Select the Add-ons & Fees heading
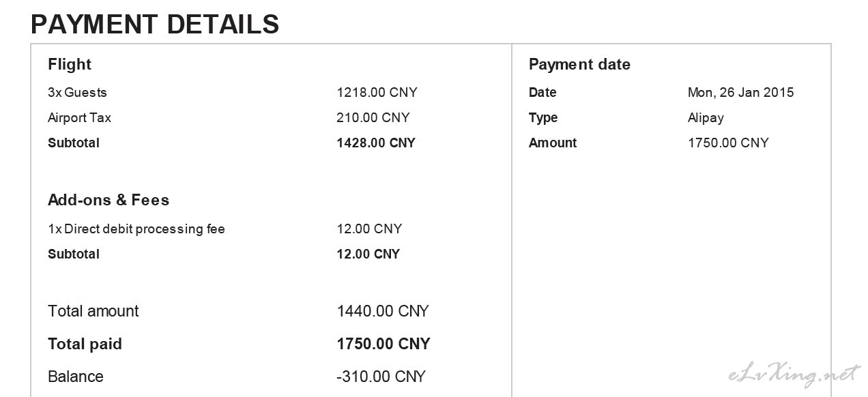Screen dimensions: 868x397 (108, 200)
